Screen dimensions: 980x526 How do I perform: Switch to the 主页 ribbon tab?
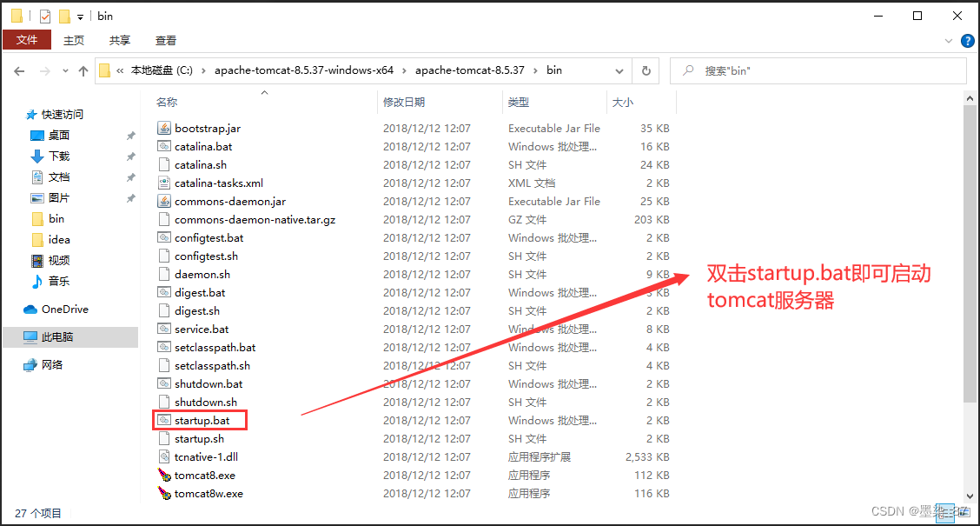click(74, 40)
